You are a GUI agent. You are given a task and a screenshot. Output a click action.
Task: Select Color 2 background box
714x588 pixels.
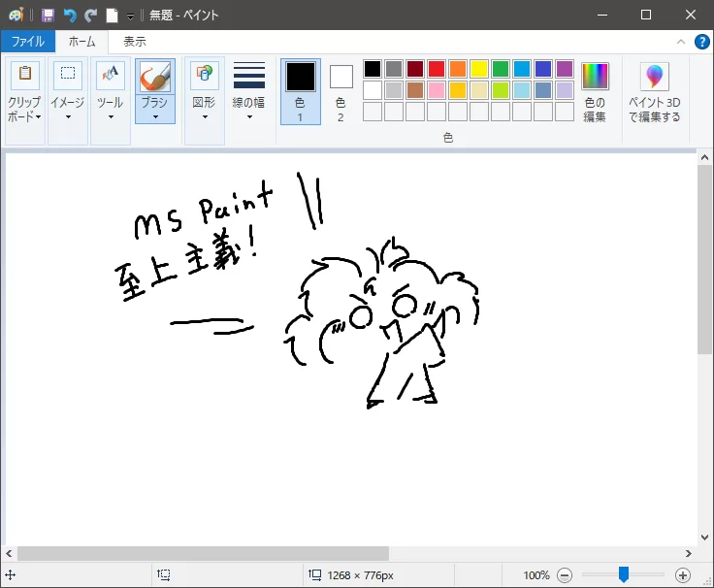tap(341, 77)
